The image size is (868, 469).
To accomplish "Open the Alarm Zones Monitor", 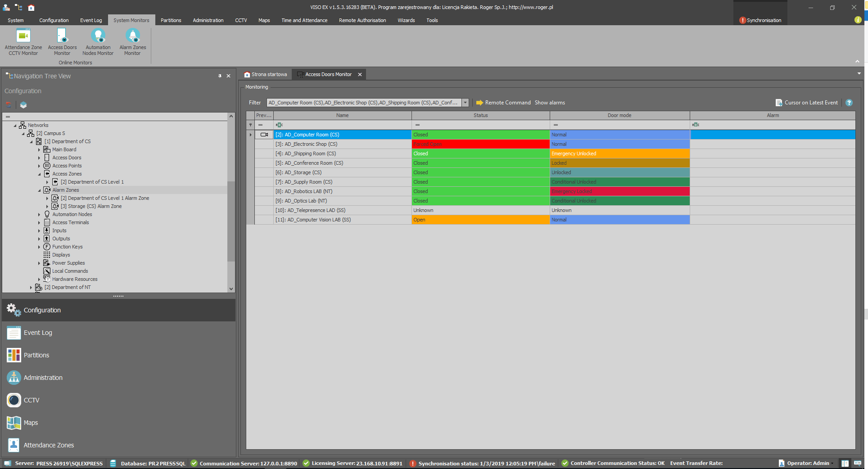I will [x=132, y=41].
